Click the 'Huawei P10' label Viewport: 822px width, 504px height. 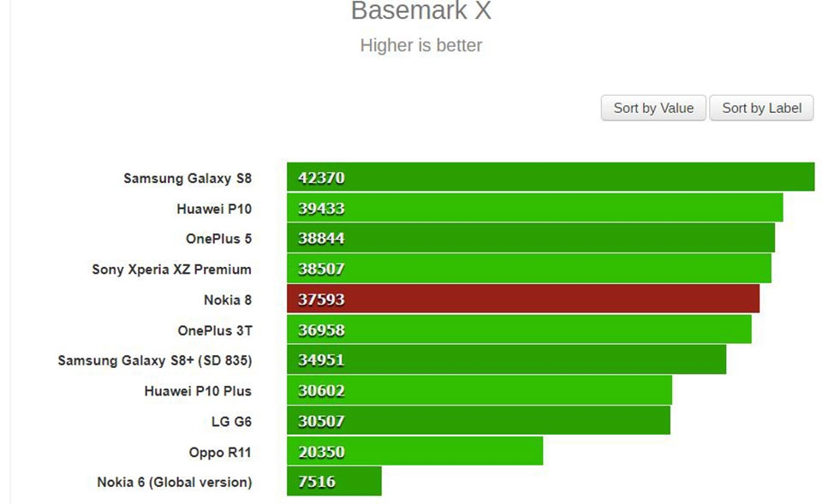tap(214, 209)
